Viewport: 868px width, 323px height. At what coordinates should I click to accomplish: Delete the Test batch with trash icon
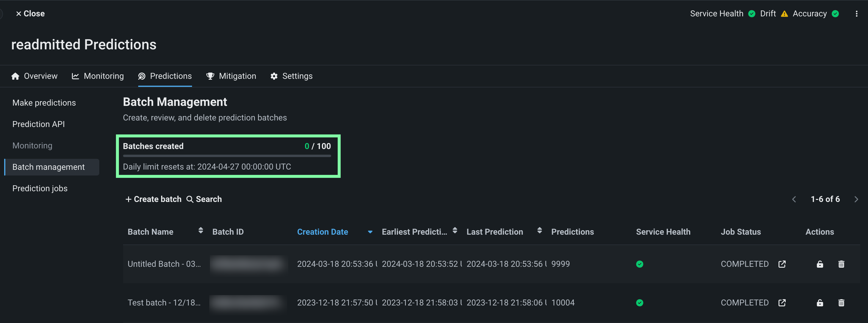841,303
